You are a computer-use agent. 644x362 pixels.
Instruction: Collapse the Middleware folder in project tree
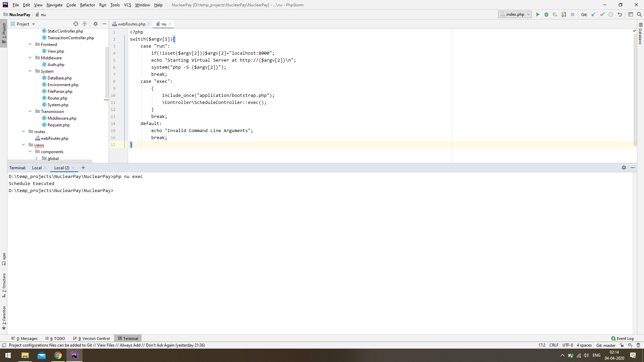tap(30, 58)
